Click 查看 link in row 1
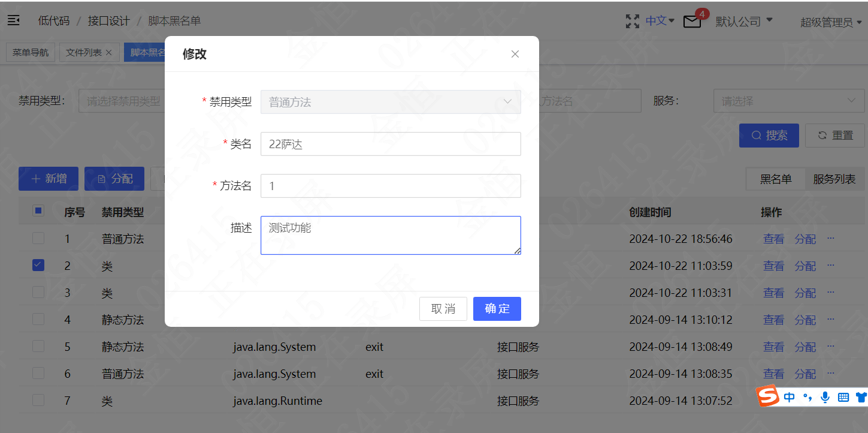Viewport: 868px width, 433px height. coord(774,239)
